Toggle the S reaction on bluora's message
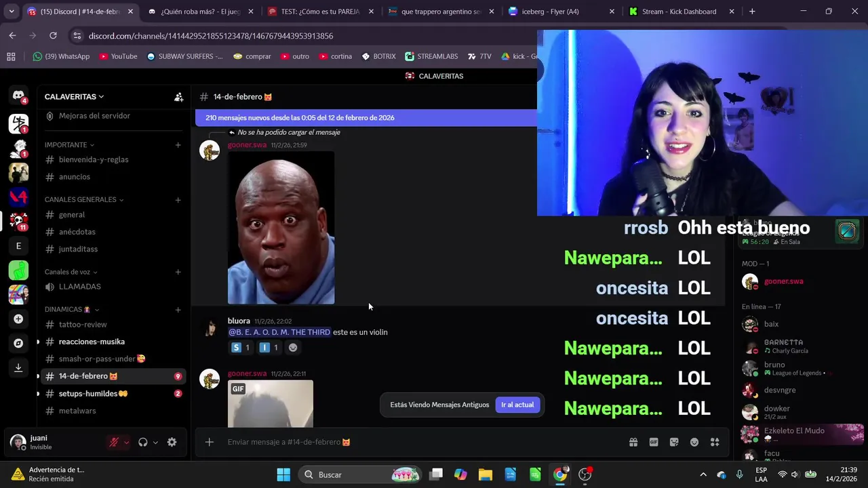 coord(241,348)
